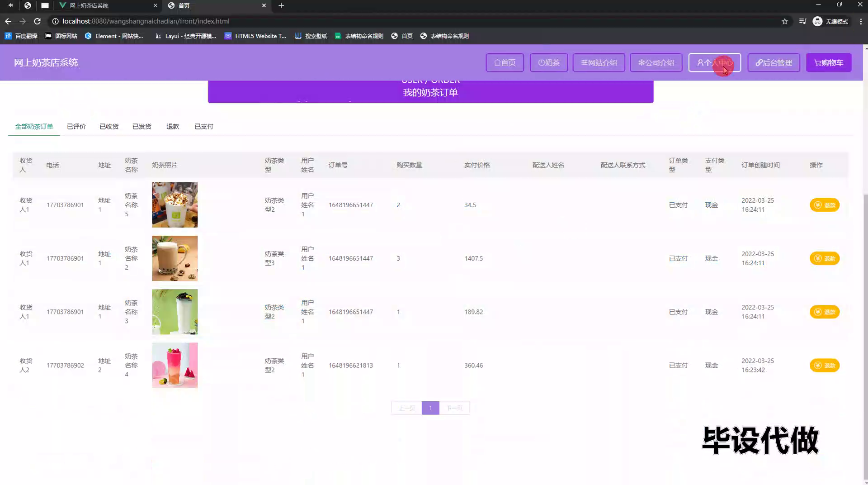Open the 网站介绍 navigation button
Viewport: 868px width, 485px height.
point(599,62)
